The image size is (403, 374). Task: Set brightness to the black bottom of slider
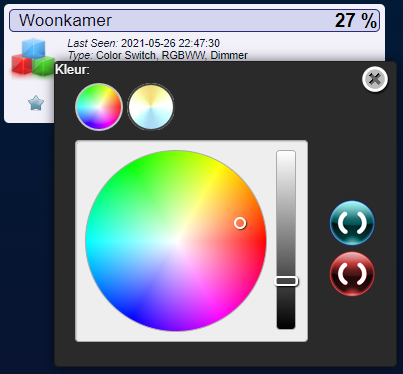coord(286,325)
